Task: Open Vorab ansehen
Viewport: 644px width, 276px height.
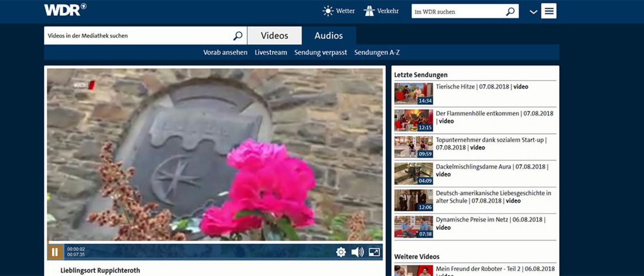Action: (x=225, y=52)
